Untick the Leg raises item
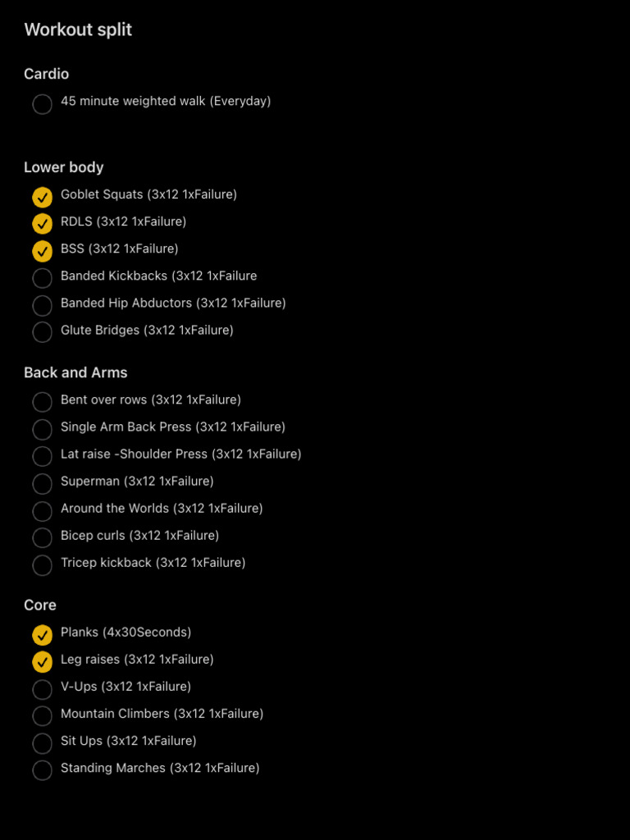This screenshot has height=840, width=630. click(43, 662)
